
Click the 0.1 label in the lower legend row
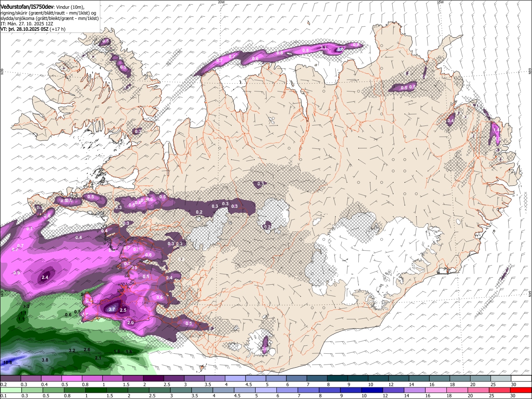pyautogui.click(x=3, y=396)
